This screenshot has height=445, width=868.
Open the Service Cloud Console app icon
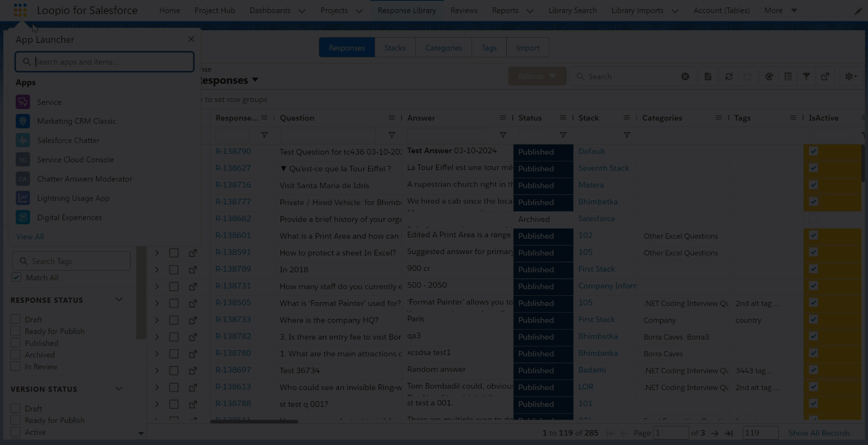click(23, 160)
